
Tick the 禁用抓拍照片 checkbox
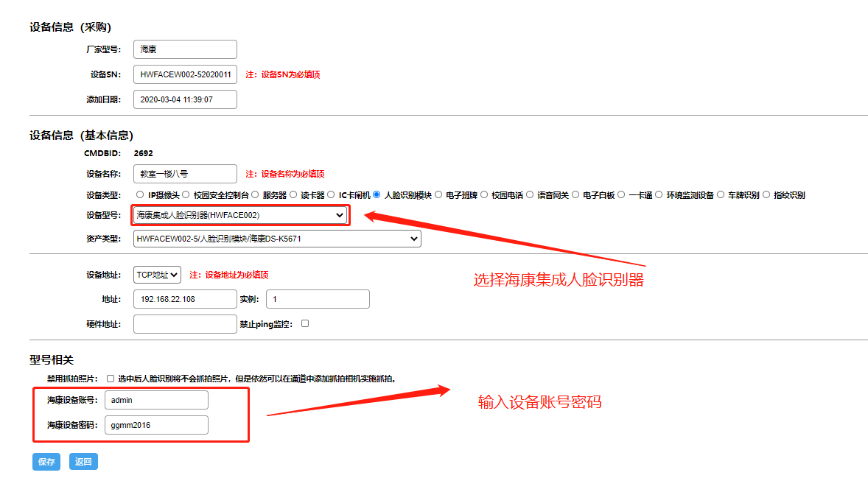[111, 379]
